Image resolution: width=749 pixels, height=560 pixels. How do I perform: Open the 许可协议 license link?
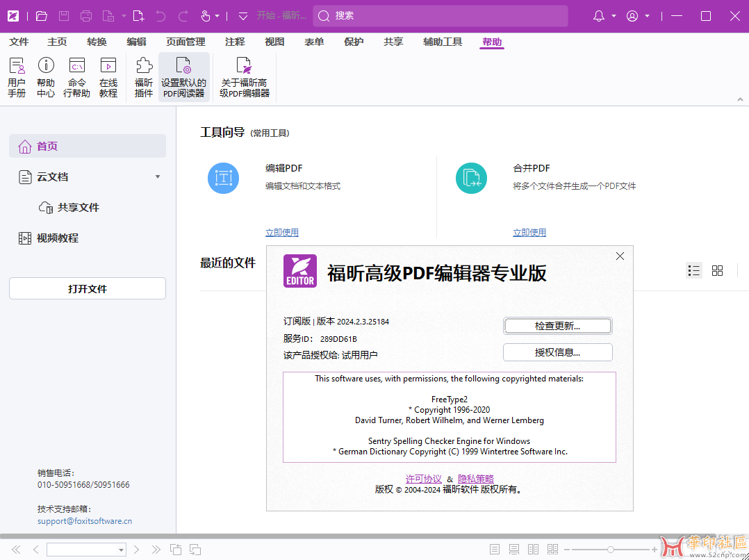coord(424,479)
